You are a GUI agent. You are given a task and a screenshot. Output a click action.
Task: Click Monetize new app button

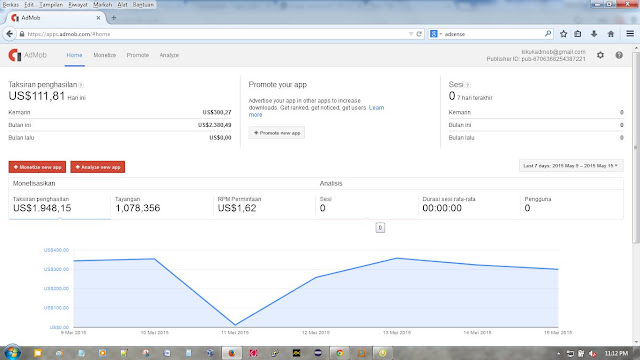tap(37, 167)
